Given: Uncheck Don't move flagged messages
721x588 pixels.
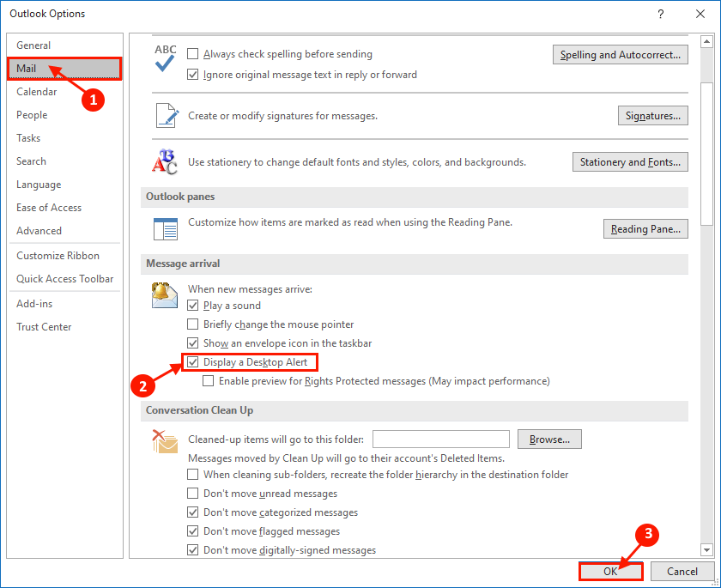Looking at the screenshot, I should (x=192, y=530).
